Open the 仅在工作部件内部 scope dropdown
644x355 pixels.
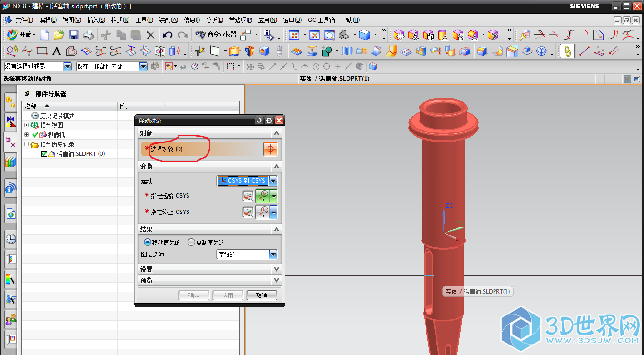click(143, 67)
